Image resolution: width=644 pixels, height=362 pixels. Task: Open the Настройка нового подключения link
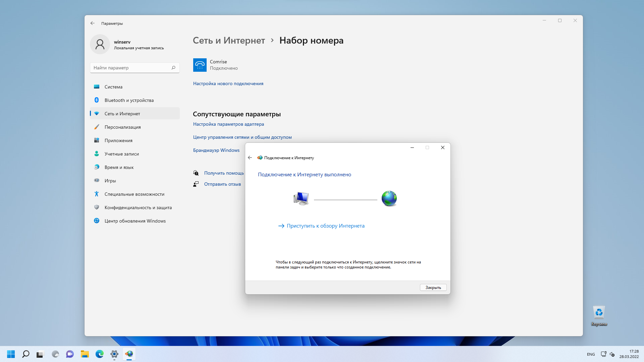[x=228, y=83]
